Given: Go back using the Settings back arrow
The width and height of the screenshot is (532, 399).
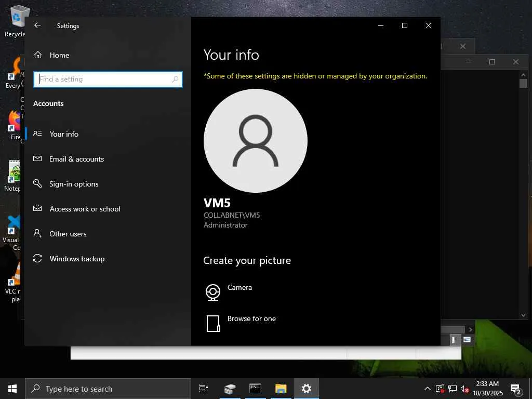Looking at the screenshot, I should point(37,25).
